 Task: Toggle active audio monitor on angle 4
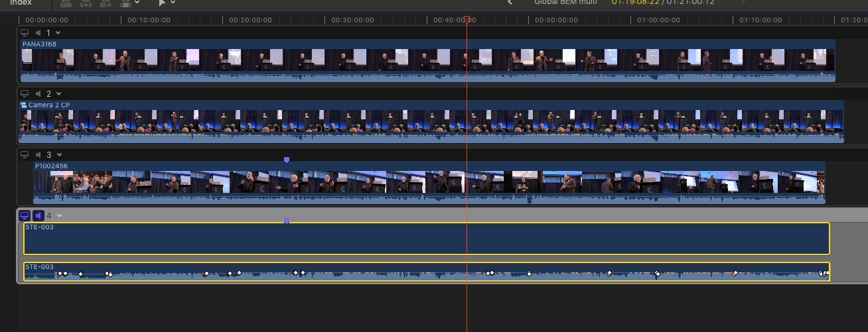tap(38, 215)
